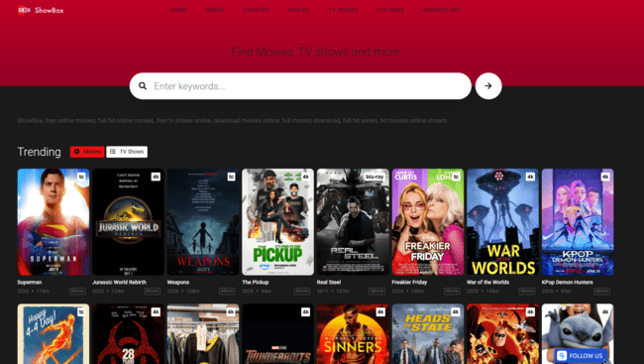The width and height of the screenshot is (644, 364).
Task: Open the War of the Worlds poster
Action: (x=502, y=222)
